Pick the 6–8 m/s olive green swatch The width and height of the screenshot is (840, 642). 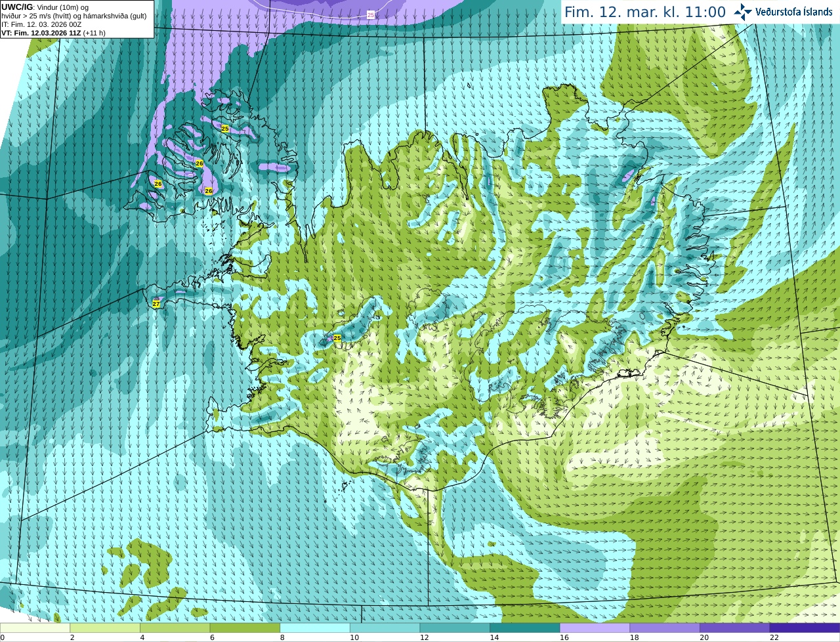click(x=245, y=628)
